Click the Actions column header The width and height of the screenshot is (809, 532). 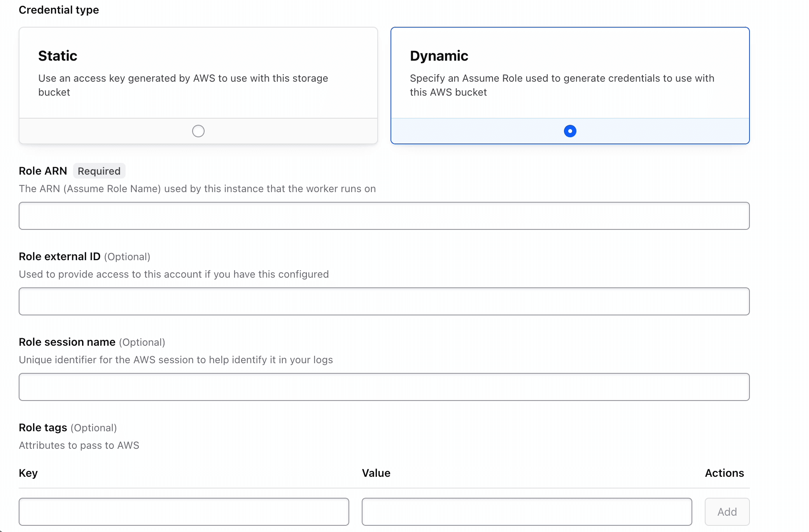[724, 473]
